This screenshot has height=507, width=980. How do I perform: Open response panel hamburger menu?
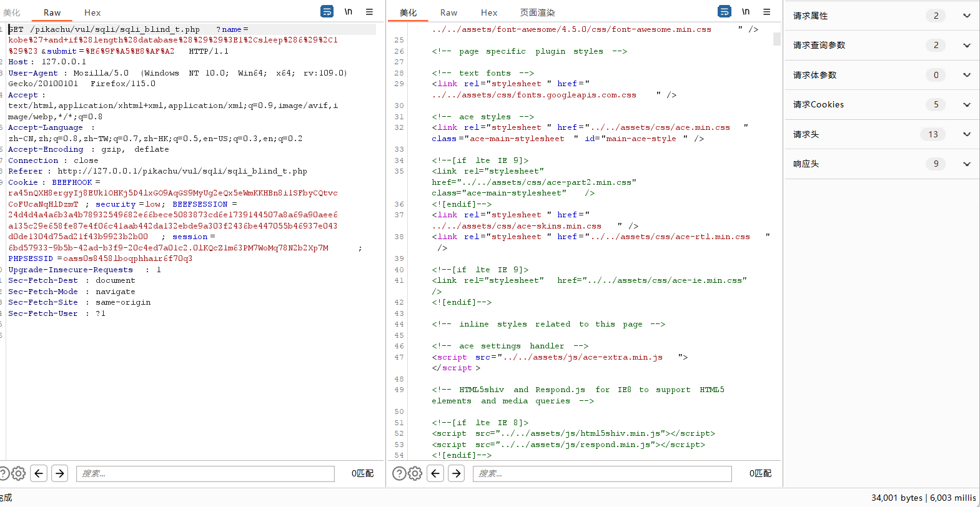click(766, 11)
